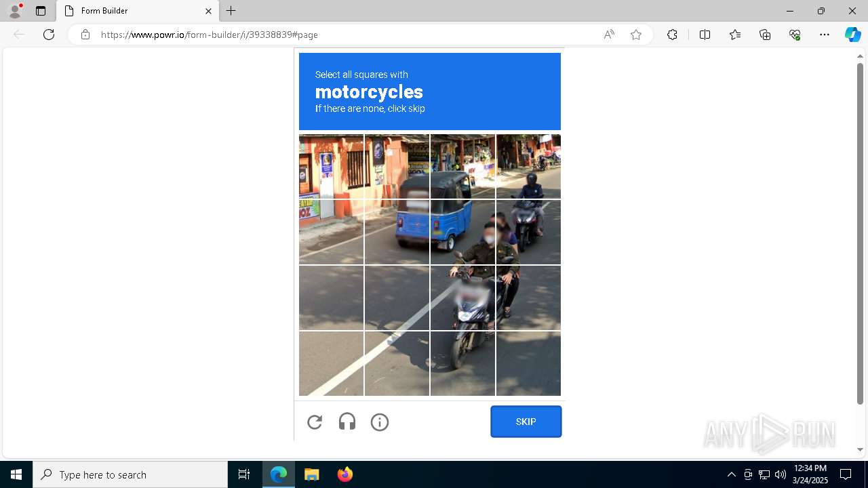Open the clock showing 12:34 PM
The width and height of the screenshot is (868, 488).
[810, 474]
